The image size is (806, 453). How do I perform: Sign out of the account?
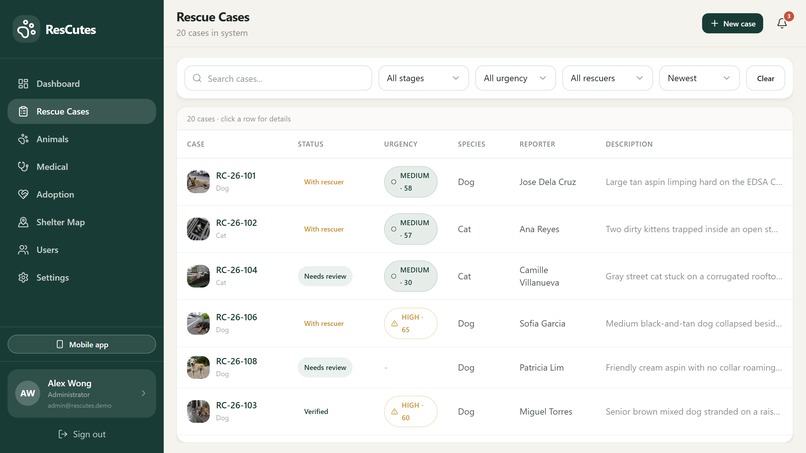pos(82,434)
